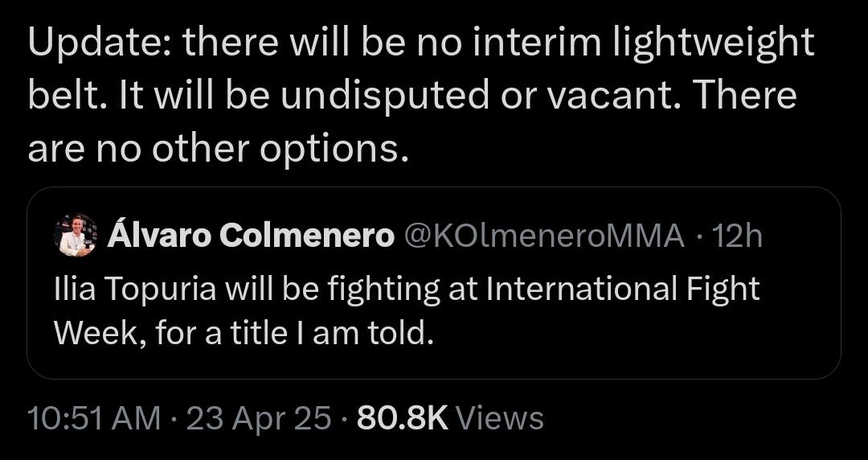Screen dimensions: 868x460
Task: Click the 23 Apr 25 date
Action: [258, 418]
